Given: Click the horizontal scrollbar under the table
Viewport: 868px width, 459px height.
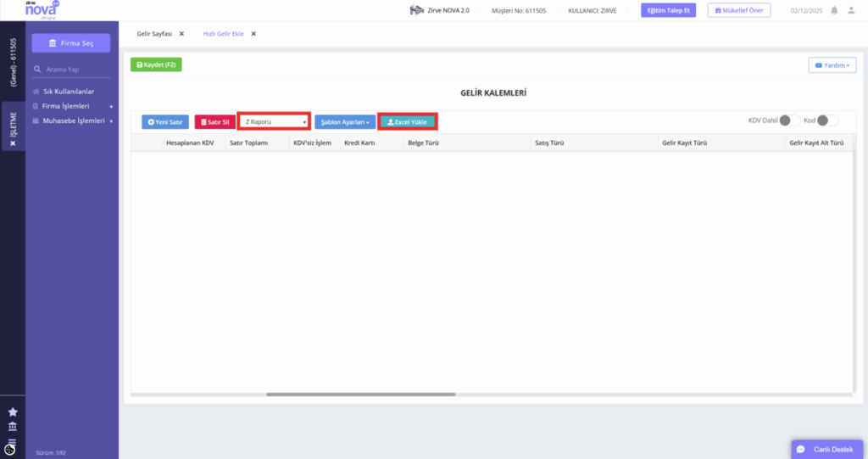Looking at the screenshot, I should coord(360,395).
